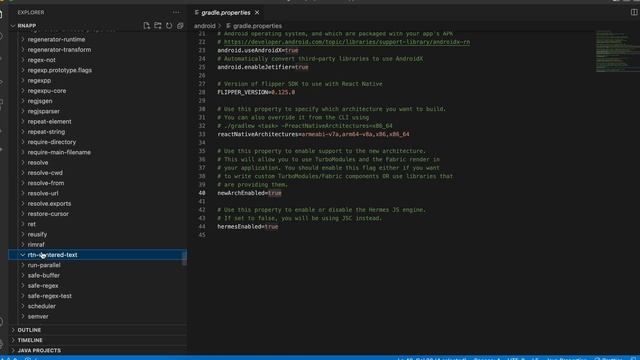The image size is (640, 360).
Task: Select the restore-cursor folder
Action: pos(48,214)
